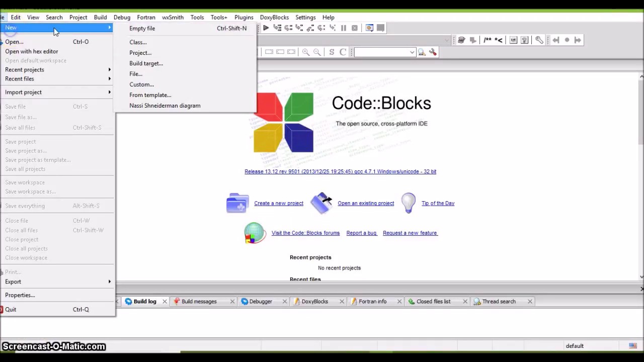Screen dimensions: 644x362
Task: Close the Closed files list tab
Action: tap(465, 302)
